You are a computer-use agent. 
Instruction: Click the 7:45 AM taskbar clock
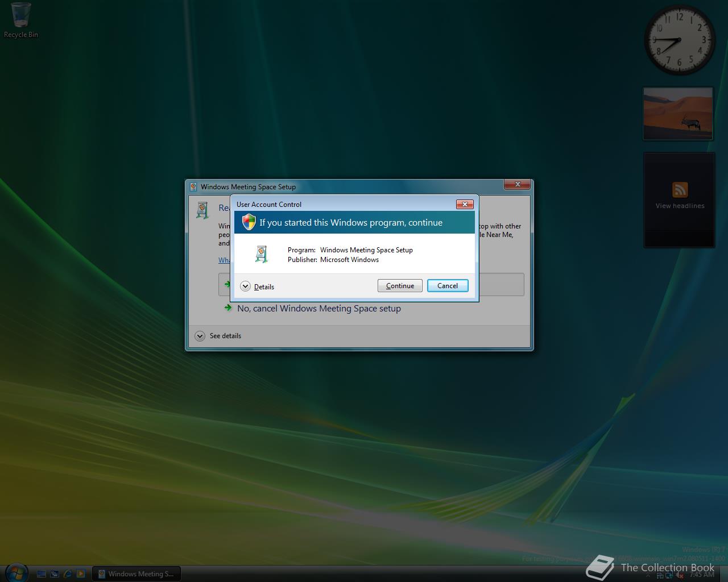point(701,575)
